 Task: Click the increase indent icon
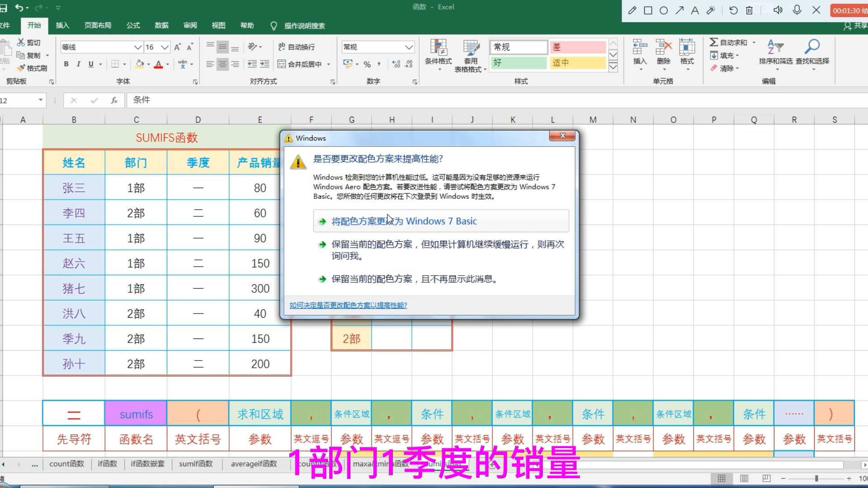pos(264,64)
